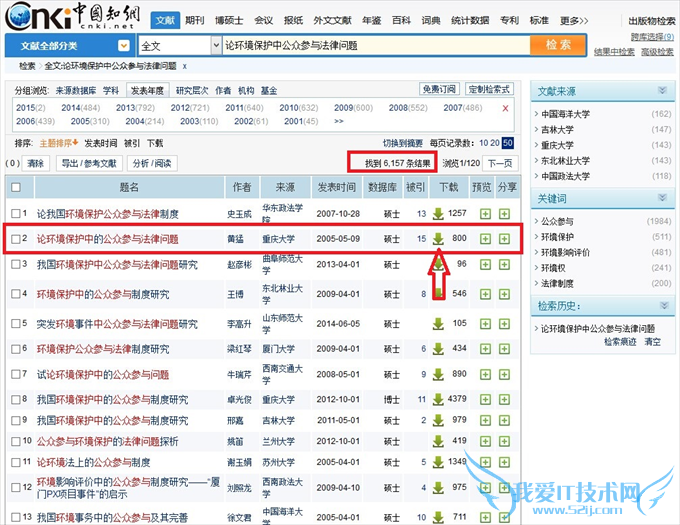The image size is (680, 525).
Task: Select the checkbox for result row 5
Action: [x=15, y=324]
